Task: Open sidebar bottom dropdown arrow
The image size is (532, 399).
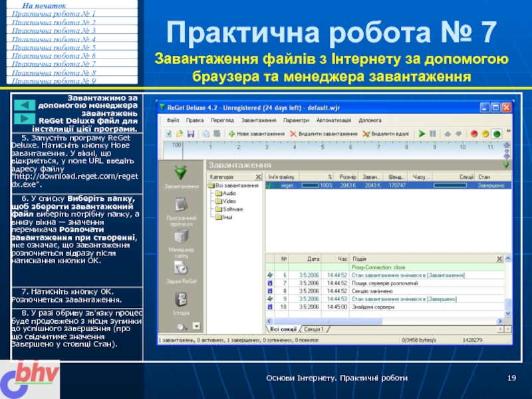Action: (x=196, y=326)
